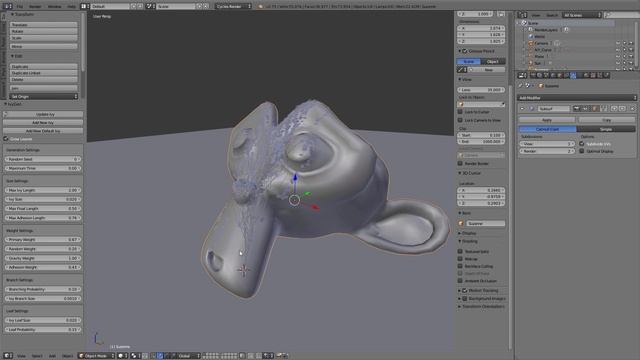
Task: Click the Duplicate button
Action: coord(43,66)
